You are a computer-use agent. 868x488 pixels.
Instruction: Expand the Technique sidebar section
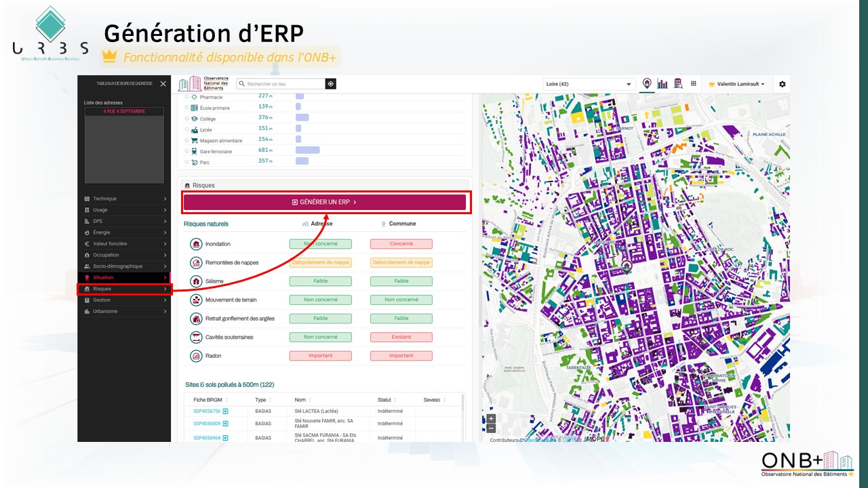(124, 199)
